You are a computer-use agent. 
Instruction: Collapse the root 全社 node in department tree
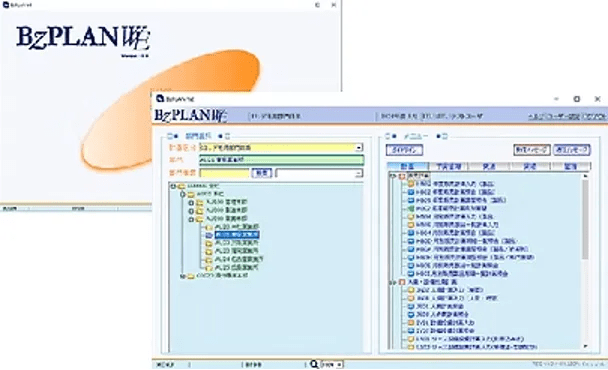pyautogui.click(x=173, y=187)
